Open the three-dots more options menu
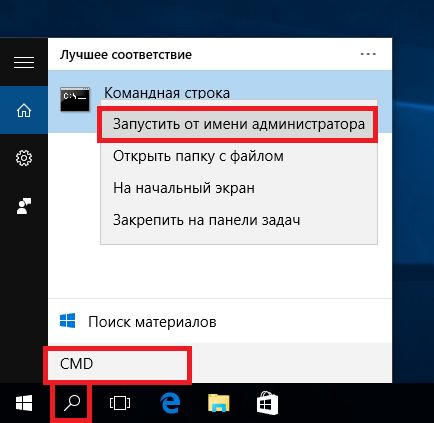The image size is (434, 423). (x=368, y=54)
